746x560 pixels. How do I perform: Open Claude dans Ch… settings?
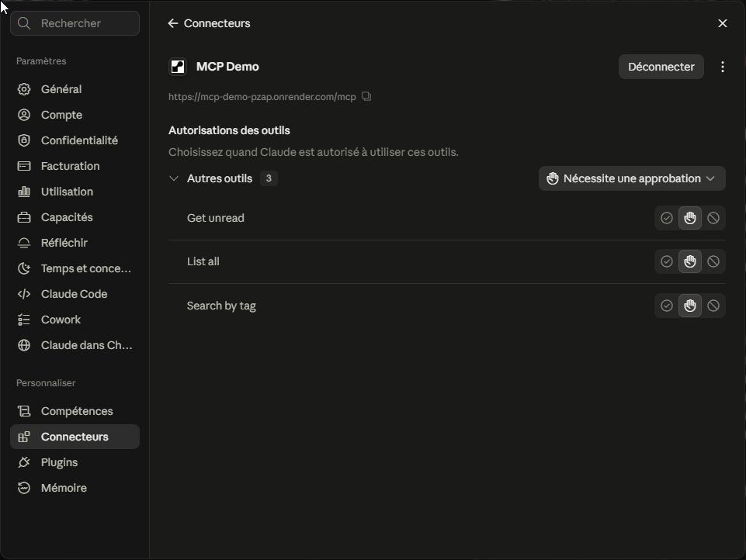pos(75,346)
